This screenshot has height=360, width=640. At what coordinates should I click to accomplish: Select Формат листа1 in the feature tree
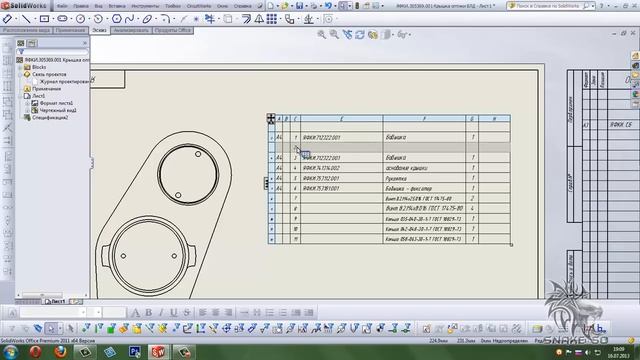pyautogui.click(x=56, y=103)
